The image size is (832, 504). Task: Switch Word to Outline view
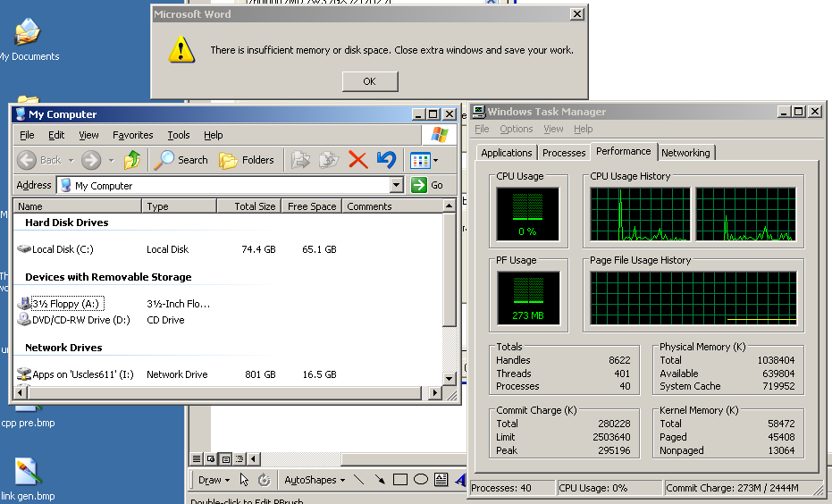[240, 459]
